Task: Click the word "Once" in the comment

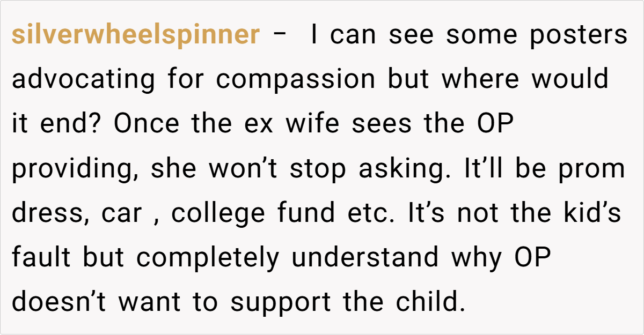Action: 146,124
